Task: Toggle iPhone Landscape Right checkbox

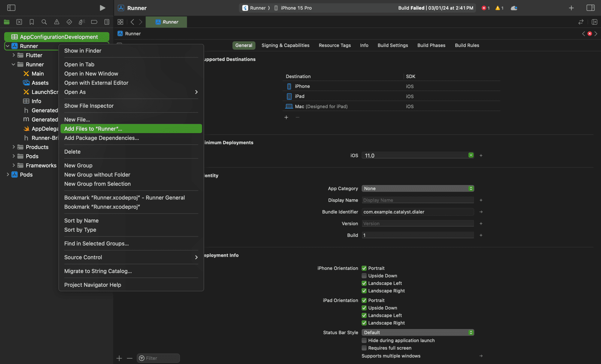Action: click(364, 291)
